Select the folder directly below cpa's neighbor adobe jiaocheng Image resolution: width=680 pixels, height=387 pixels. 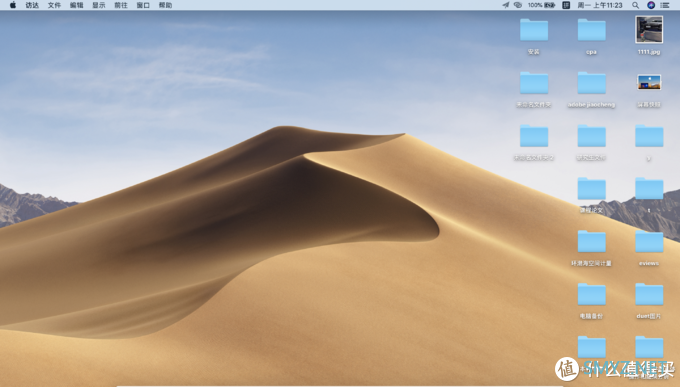(x=592, y=136)
